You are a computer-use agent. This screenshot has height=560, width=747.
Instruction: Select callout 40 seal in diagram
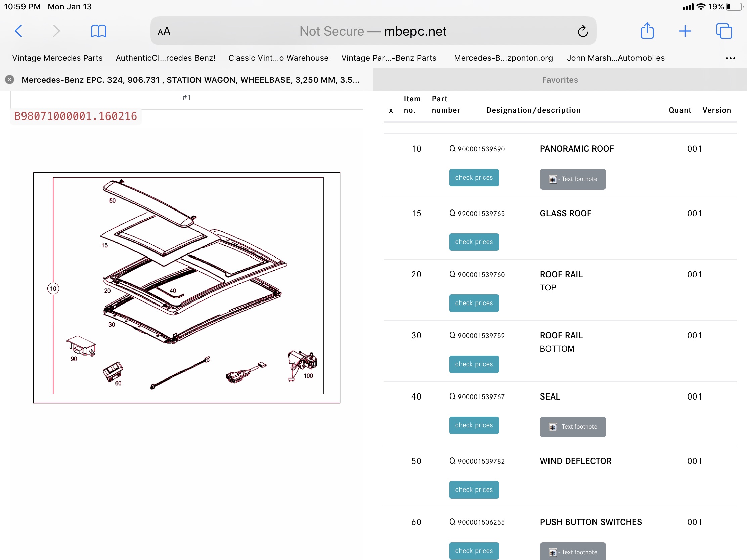pyautogui.click(x=173, y=291)
